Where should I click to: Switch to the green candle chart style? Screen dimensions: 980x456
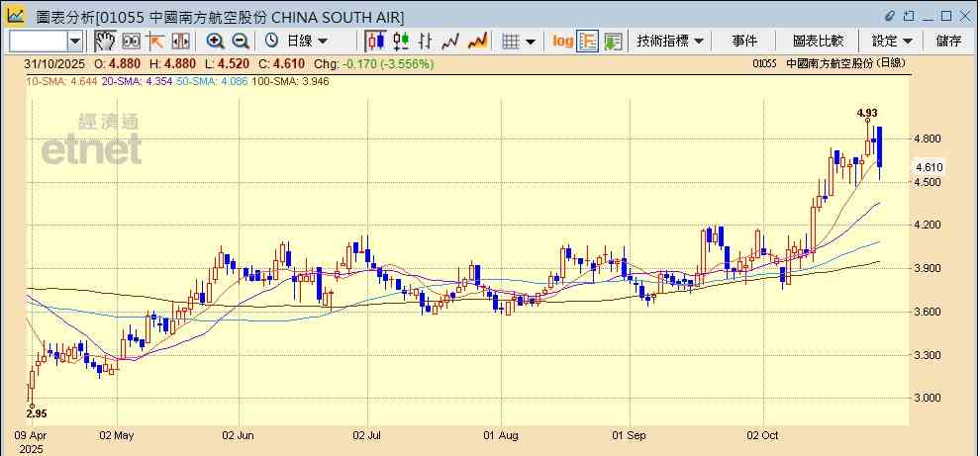pyautogui.click(x=401, y=41)
